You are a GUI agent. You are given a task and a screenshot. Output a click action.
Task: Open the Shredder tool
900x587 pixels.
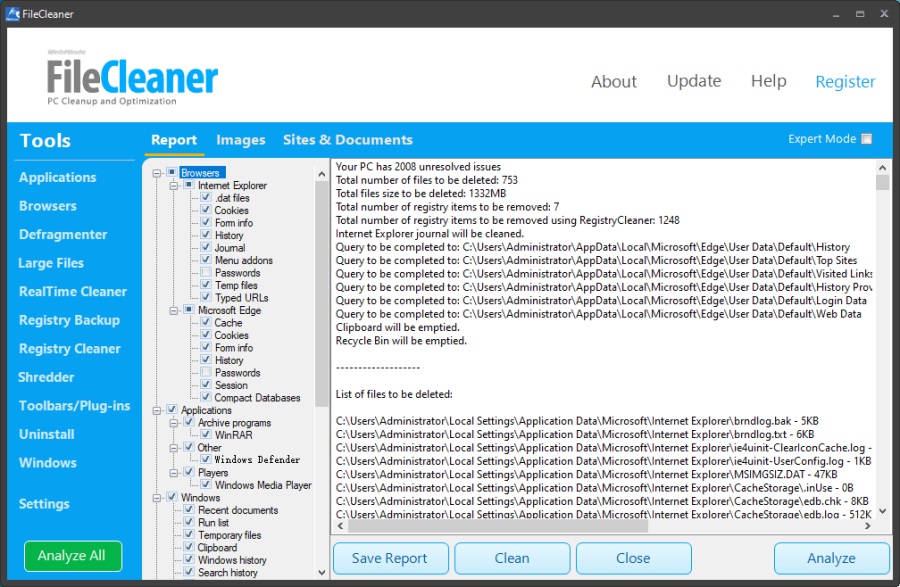(46, 377)
